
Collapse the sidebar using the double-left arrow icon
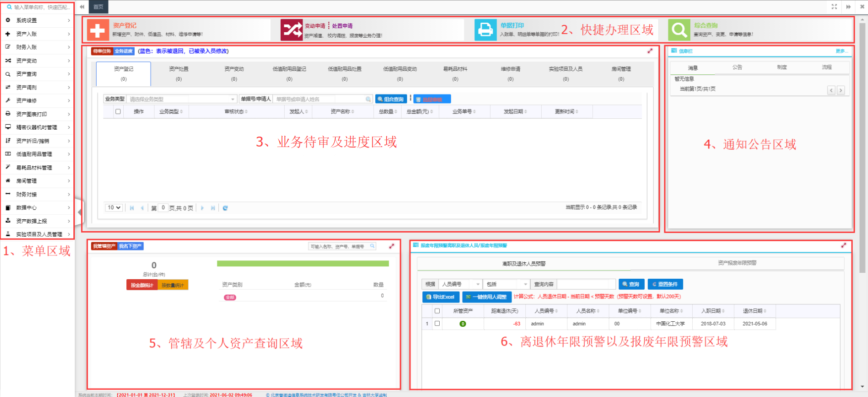click(x=82, y=7)
